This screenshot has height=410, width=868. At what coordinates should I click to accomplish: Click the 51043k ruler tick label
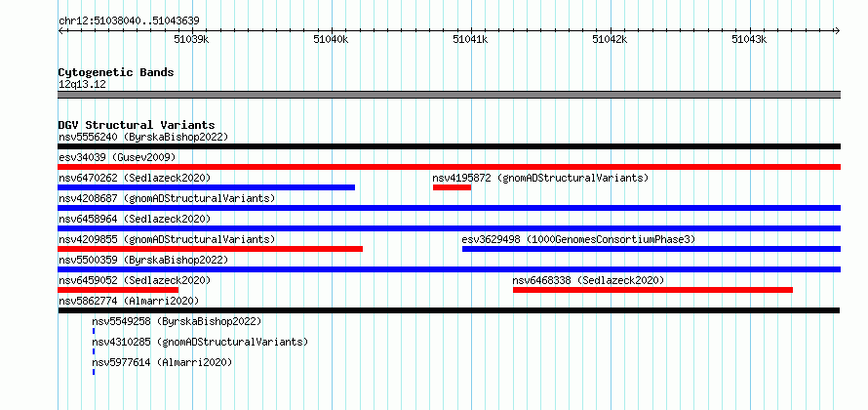pos(749,39)
